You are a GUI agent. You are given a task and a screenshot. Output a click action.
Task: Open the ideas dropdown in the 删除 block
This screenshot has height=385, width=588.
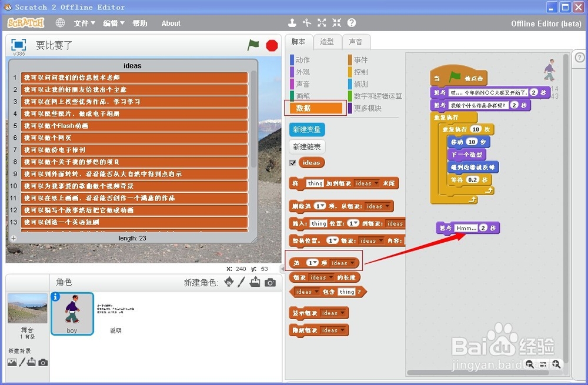point(379,206)
